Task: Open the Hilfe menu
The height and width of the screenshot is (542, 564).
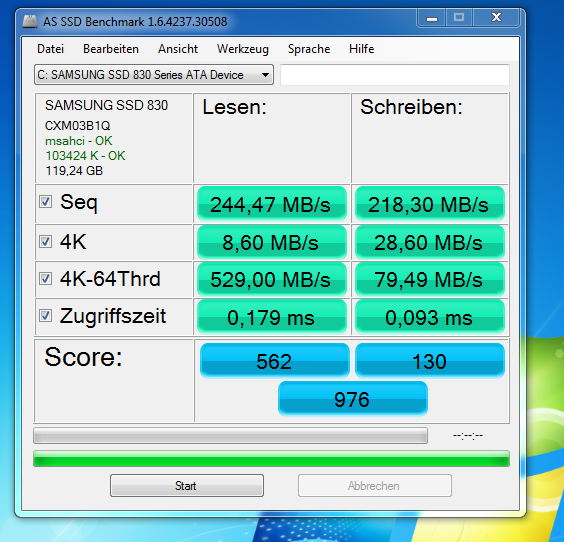Action: pyautogui.click(x=361, y=49)
